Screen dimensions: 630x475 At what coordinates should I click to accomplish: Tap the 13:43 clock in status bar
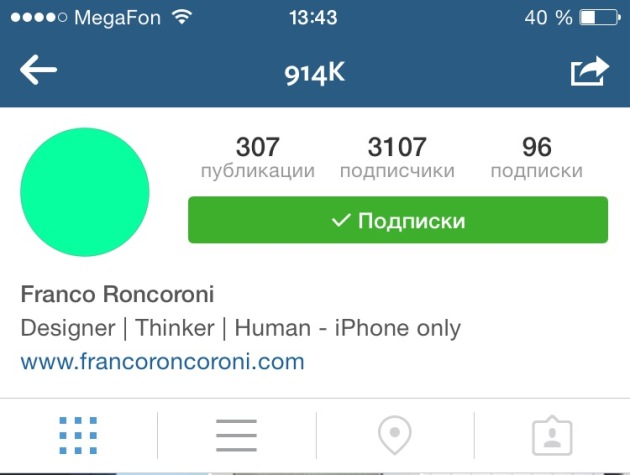tap(313, 18)
